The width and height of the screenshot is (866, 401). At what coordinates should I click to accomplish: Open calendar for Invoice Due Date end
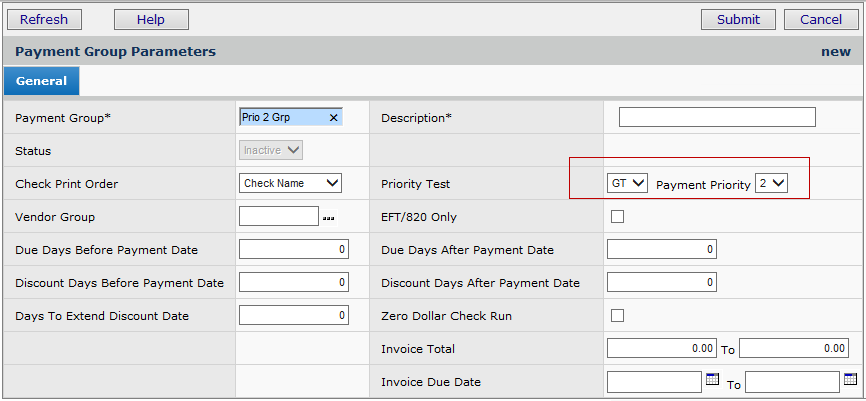pos(850,380)
